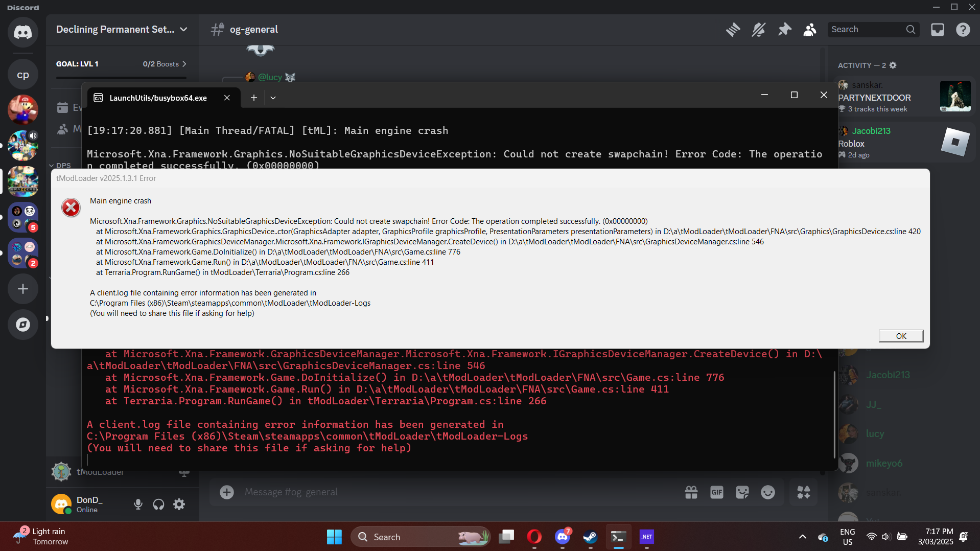980x551 pixels.
Task: Open Windows notification center bell
Action: tap(964, 537)
